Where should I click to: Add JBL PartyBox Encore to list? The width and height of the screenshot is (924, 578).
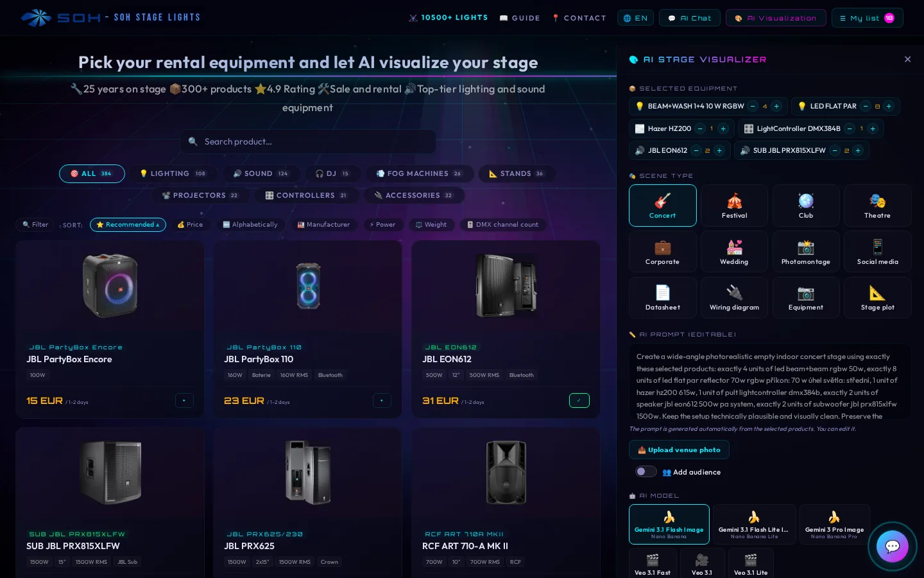point(184,400)
